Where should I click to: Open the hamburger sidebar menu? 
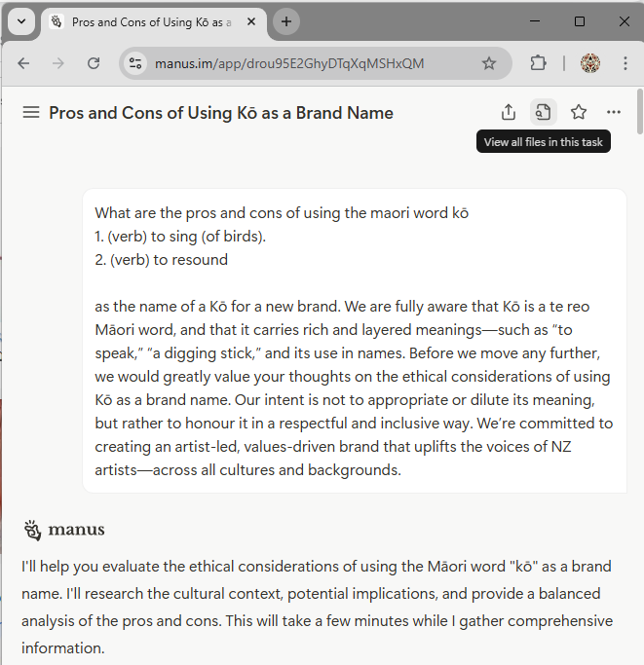tap(31, 113)
